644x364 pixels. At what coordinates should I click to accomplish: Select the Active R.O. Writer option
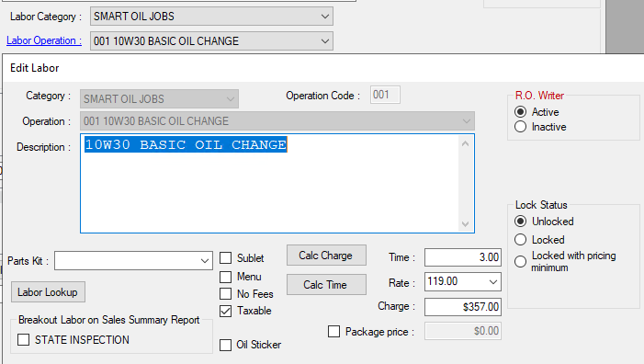pyautogui.click(x=520, y=112)
